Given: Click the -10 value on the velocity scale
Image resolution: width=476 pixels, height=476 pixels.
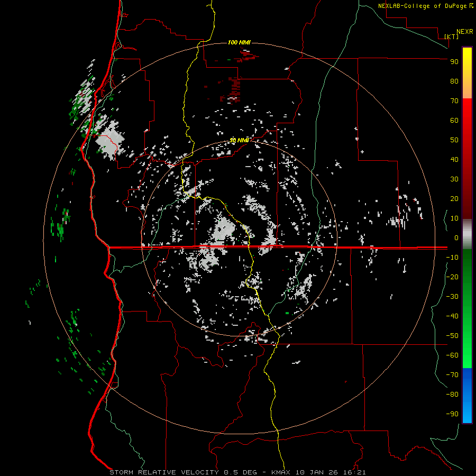Looking at the screenshot, I should 452,258.
